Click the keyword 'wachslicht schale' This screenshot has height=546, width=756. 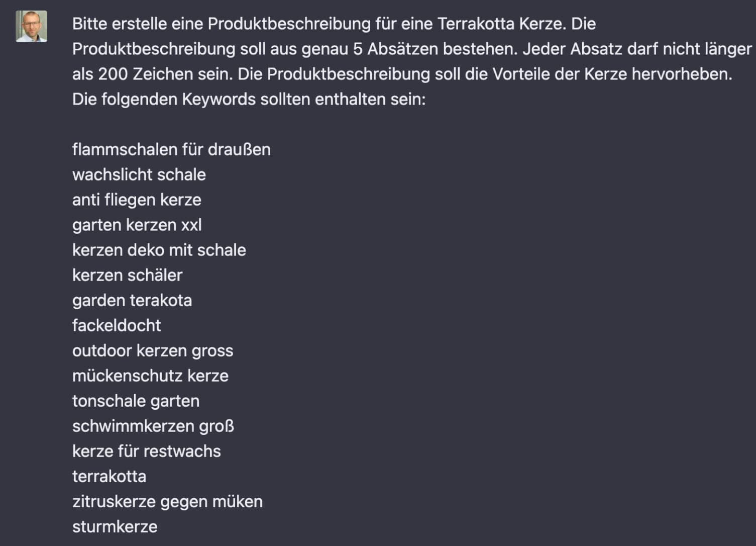click(139, 174)
